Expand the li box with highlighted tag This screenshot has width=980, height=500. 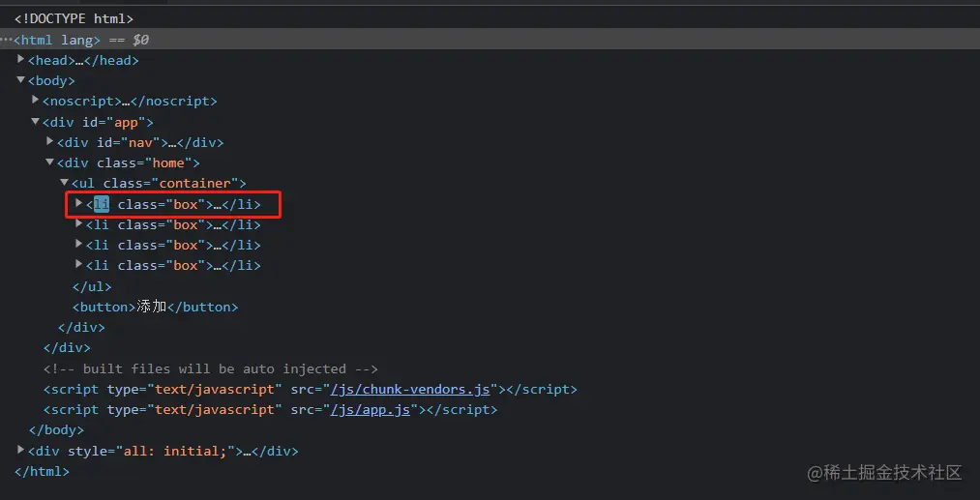[x=78, y=203]
